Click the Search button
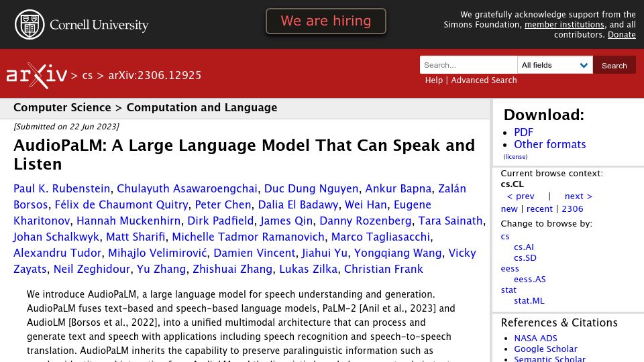 point(614,65)
